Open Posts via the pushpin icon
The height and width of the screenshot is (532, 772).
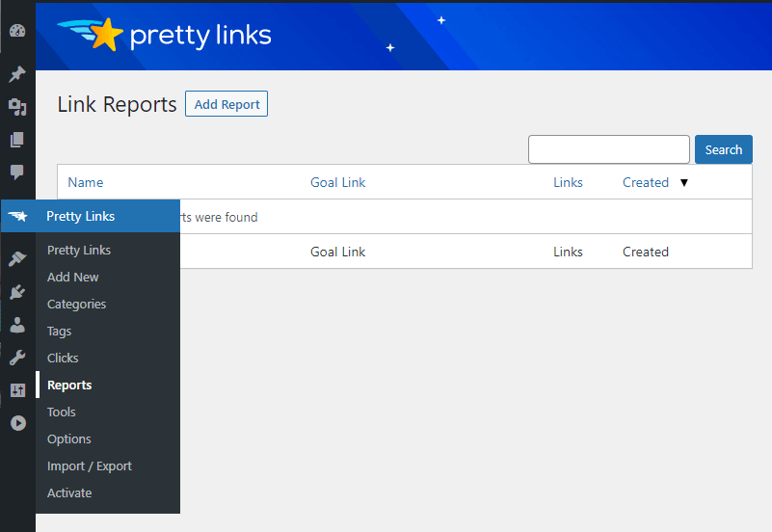click(x=17, y=74)
